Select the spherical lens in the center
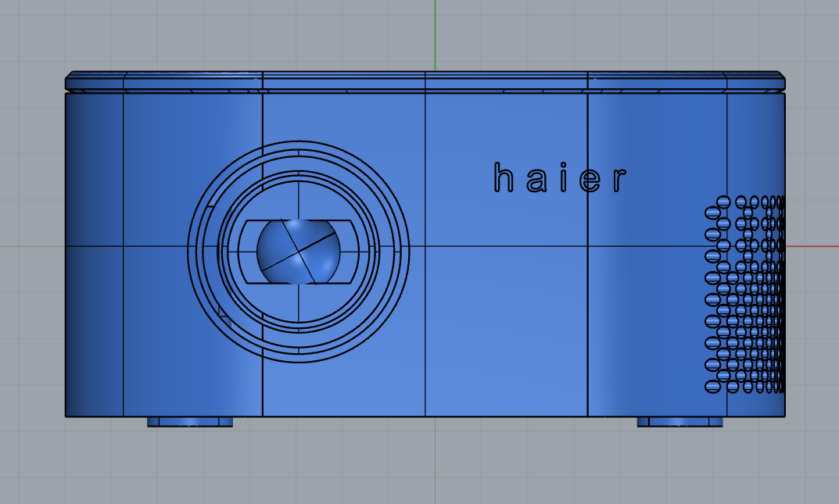The width and height of the screenshot is (839, 504). tap(297, 250)
